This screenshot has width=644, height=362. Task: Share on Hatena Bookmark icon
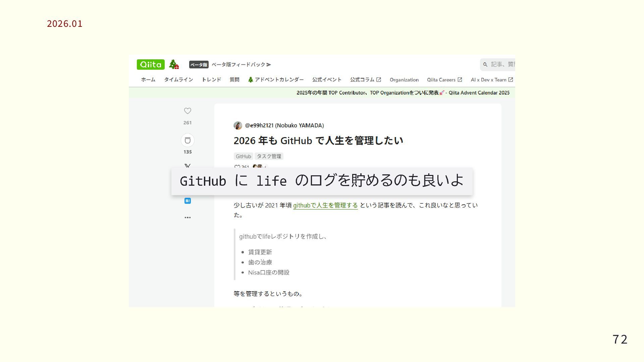[x=187, y=201]
